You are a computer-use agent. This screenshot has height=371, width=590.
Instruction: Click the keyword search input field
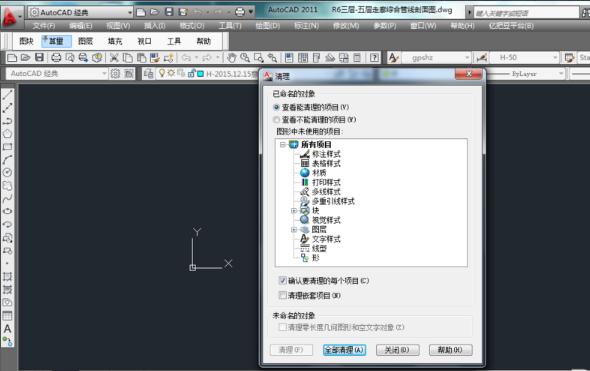pos(526,13)
